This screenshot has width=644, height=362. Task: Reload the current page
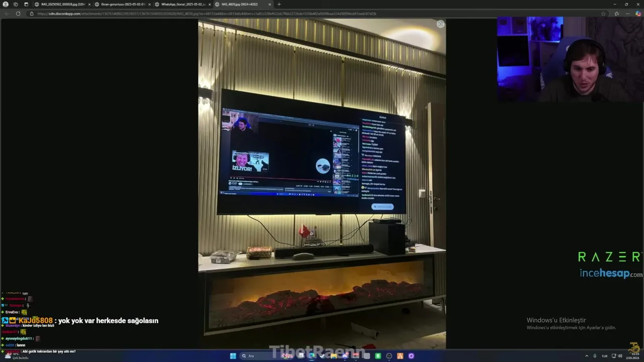[18, 14]
